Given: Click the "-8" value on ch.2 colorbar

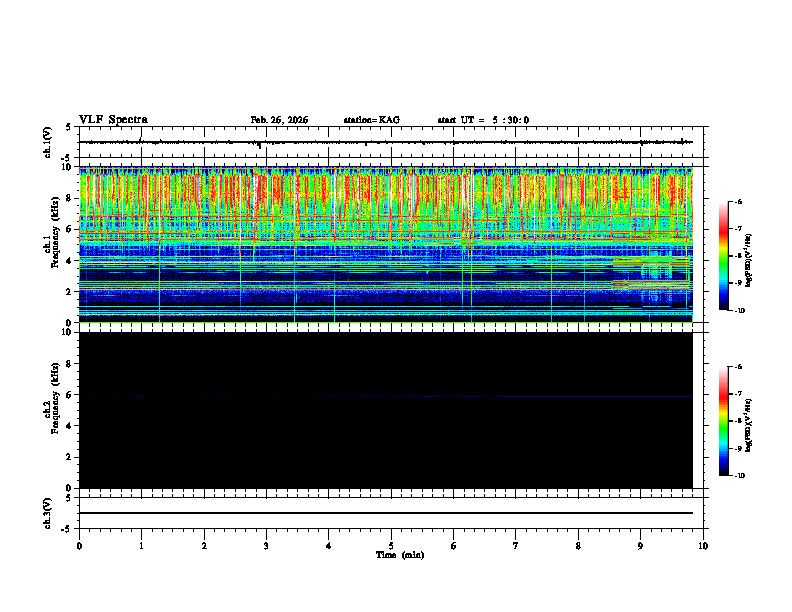Looking at the screenshot, I should point(738,421).
